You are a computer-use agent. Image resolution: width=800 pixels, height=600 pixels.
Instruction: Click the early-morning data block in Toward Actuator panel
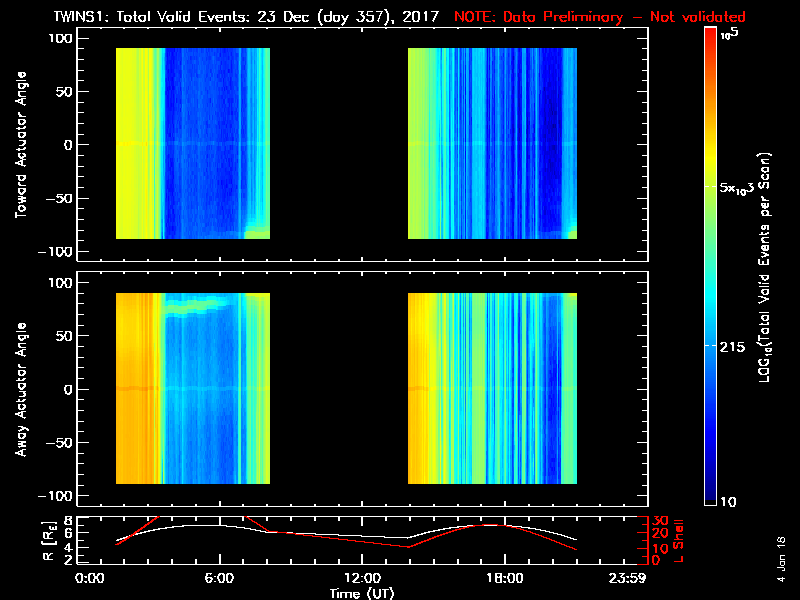tap(193, 143)
